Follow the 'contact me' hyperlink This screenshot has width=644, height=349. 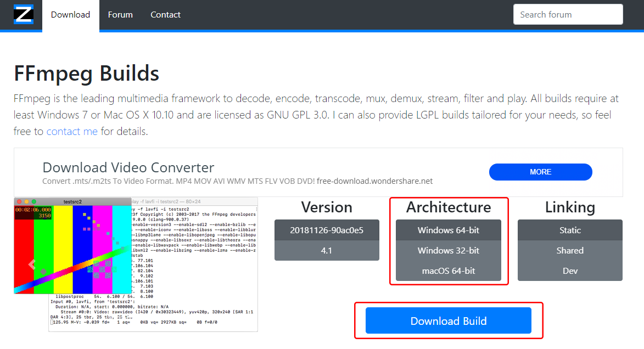(x=72, y=131)
